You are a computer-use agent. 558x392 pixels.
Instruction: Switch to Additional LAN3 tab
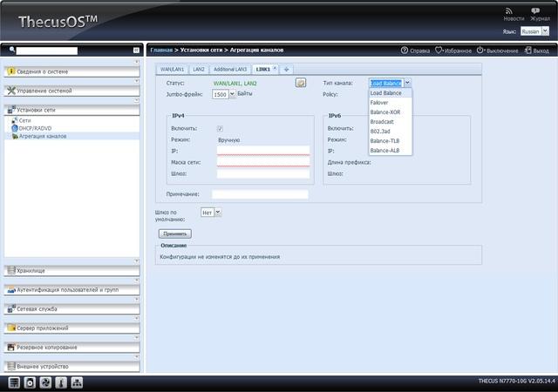pos(230,70)
